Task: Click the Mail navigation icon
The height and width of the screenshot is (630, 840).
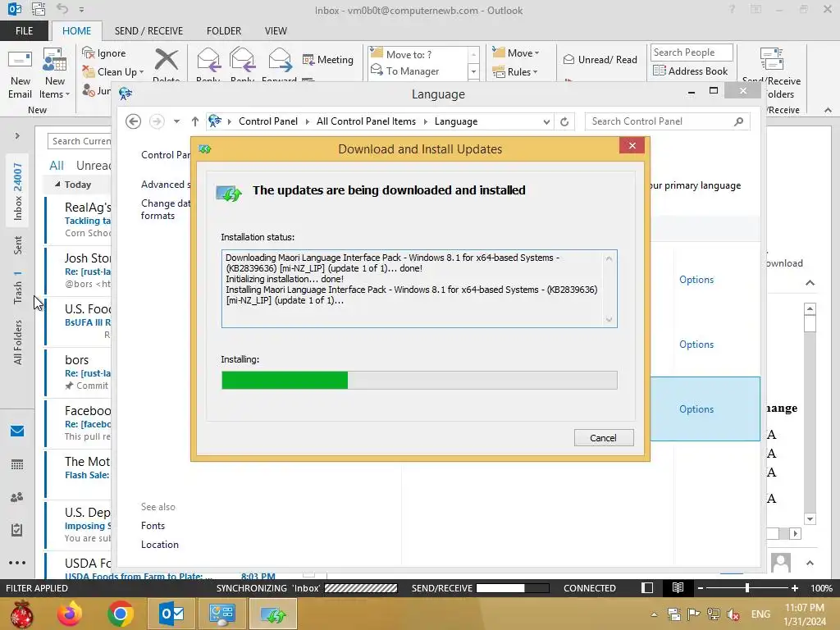Action: 17,431
